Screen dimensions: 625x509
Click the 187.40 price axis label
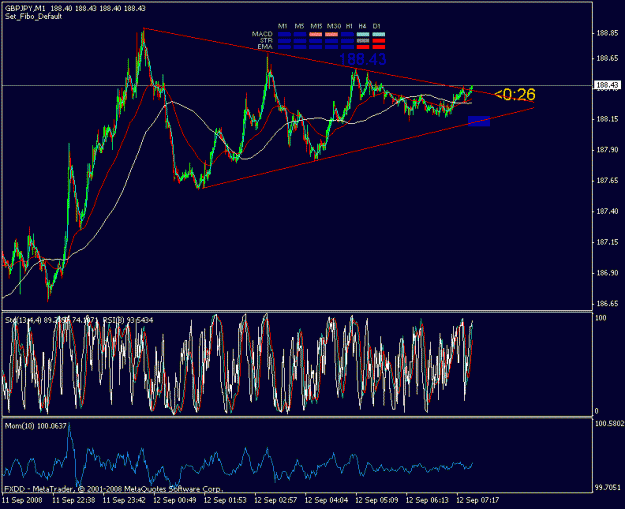[607, 211]
